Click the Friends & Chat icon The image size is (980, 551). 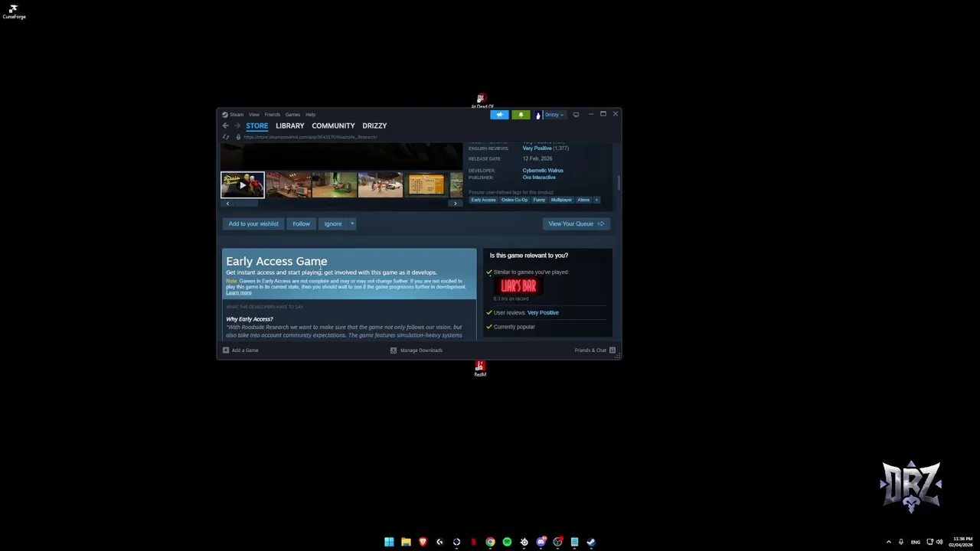[612, 350]
